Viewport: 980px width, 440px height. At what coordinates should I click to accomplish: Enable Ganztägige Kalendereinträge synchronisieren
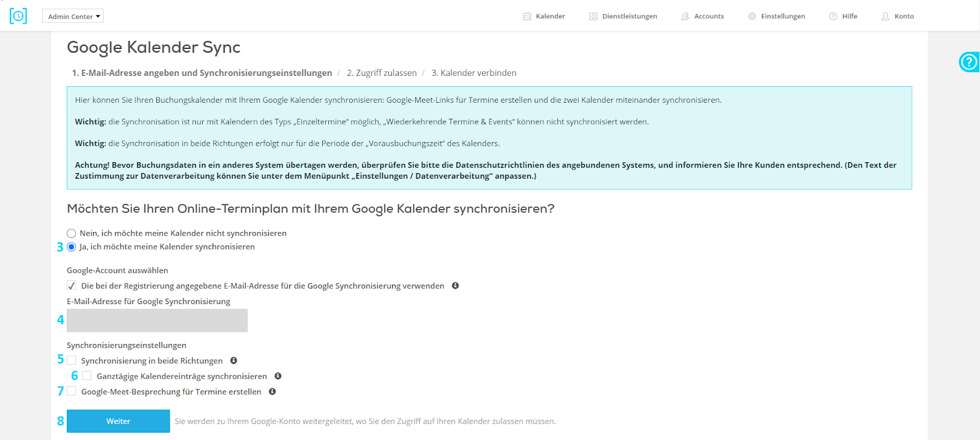click(87, 376)
